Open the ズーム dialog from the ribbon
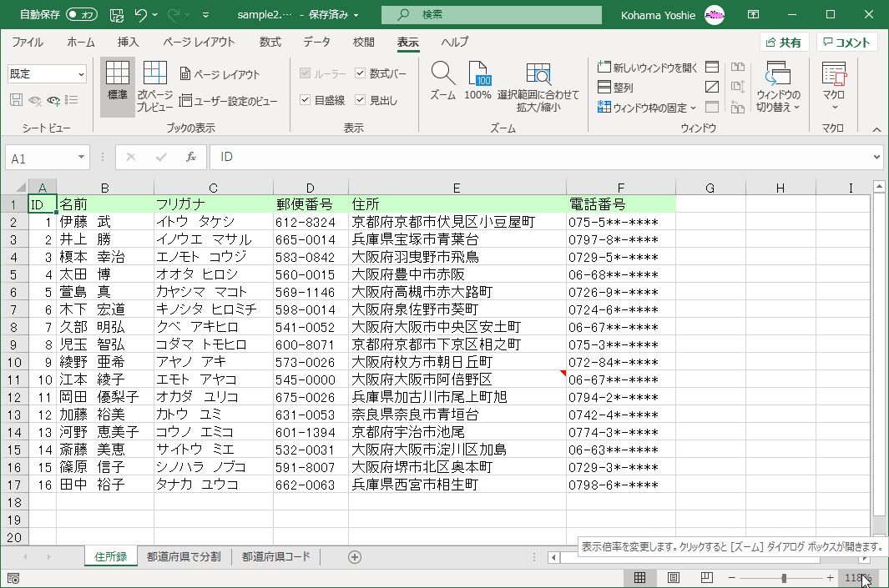The height and width of the screenshot is (588, 889). pyautogui.click(x=442, y=81)
